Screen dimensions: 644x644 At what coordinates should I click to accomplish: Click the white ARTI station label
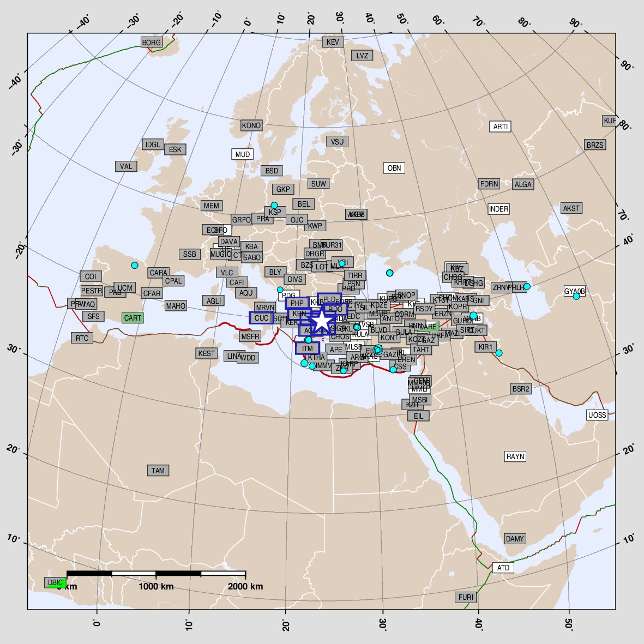(500, 127)
